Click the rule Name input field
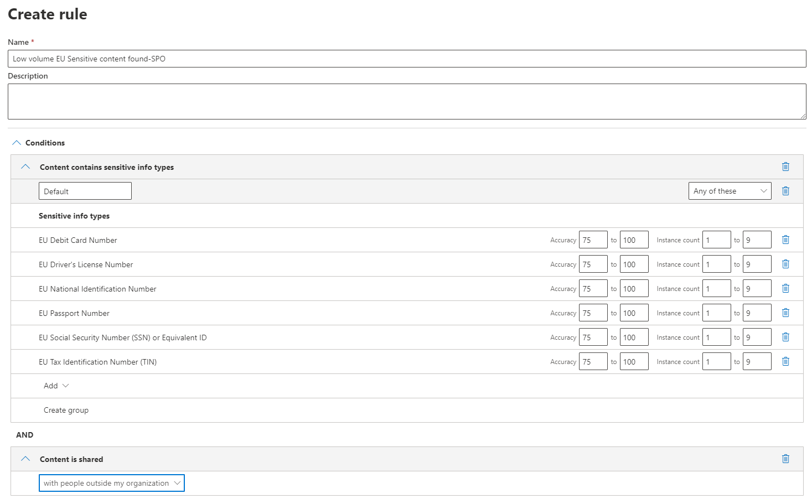Viewport: 812px width, 504px height. tap(406, 59)
